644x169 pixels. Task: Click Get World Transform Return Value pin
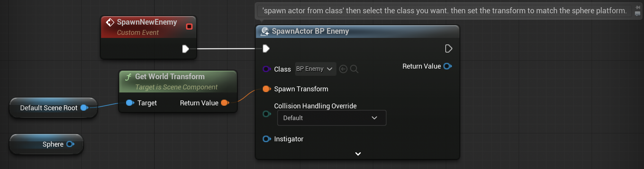(225, 103)
